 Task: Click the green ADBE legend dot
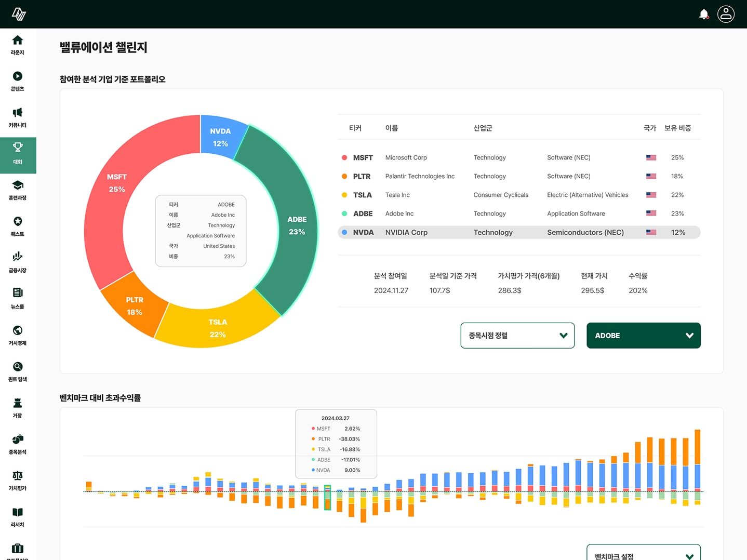pyautogui.click(x=344, y=214)
